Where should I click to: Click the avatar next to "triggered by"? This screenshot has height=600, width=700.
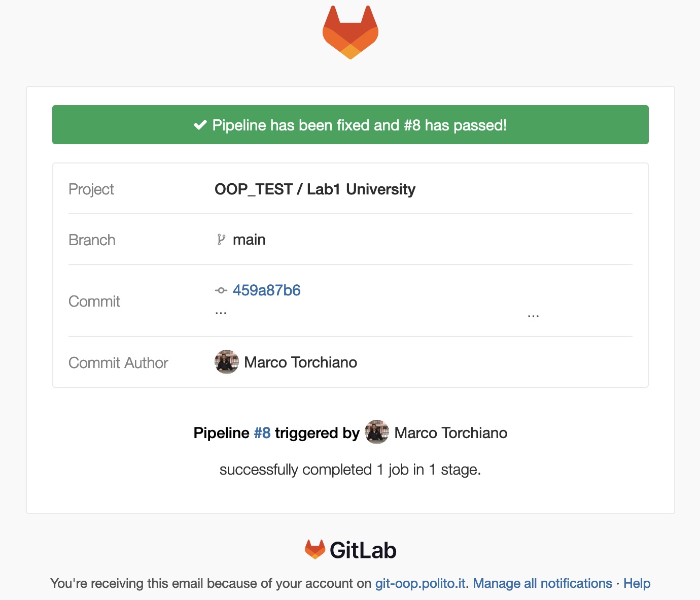tap(377, 432)
